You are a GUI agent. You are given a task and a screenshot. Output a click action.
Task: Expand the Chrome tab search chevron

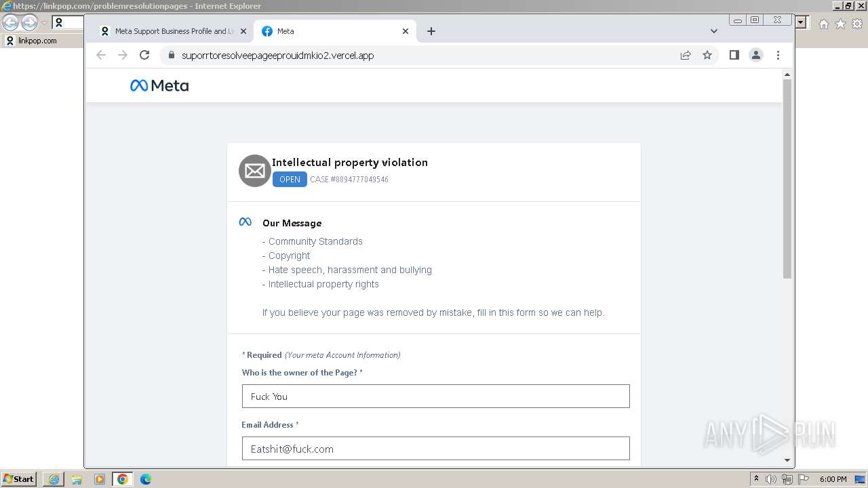point(713,31)
